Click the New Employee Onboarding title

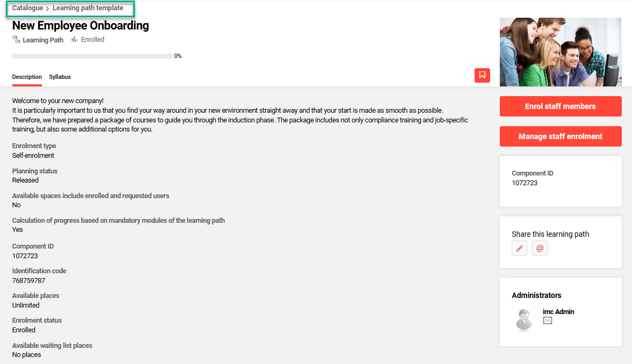81,25
